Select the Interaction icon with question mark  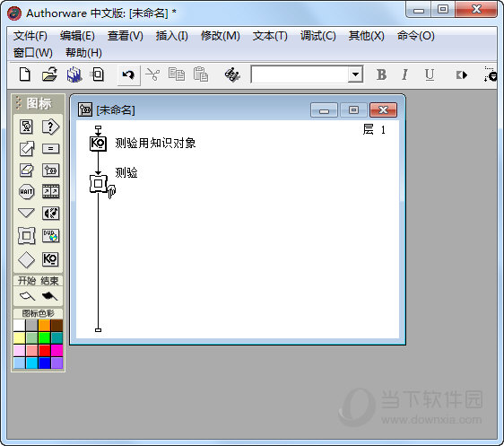click(x=50, y=127)
